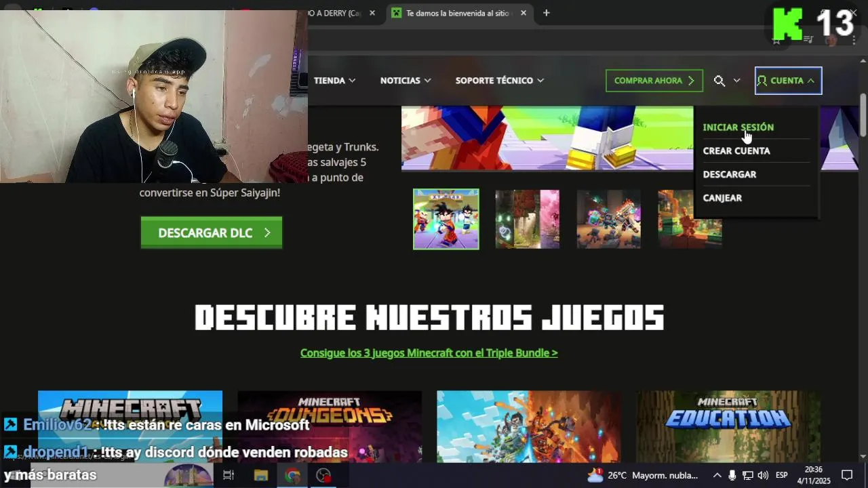Open the Chrome media control icon
868x488 pixels.
coord(808,40)
